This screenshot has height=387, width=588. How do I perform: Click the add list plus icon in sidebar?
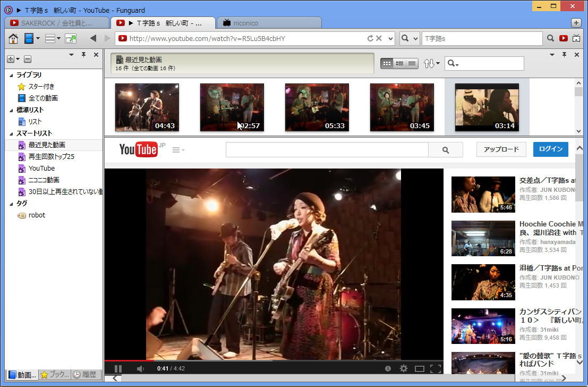[x=11, y=59]
